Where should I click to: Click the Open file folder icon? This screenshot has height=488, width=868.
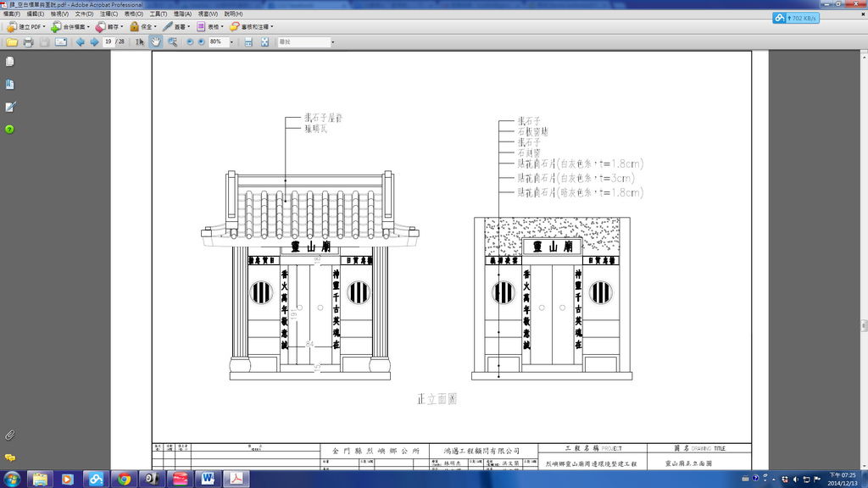pyautogui.click(x=12, y=42)
